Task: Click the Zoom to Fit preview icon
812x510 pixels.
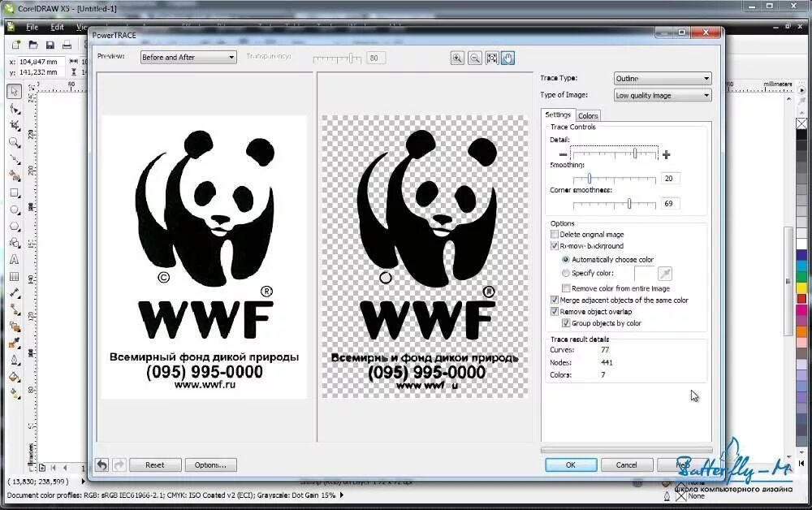Action: pos(492,58)
